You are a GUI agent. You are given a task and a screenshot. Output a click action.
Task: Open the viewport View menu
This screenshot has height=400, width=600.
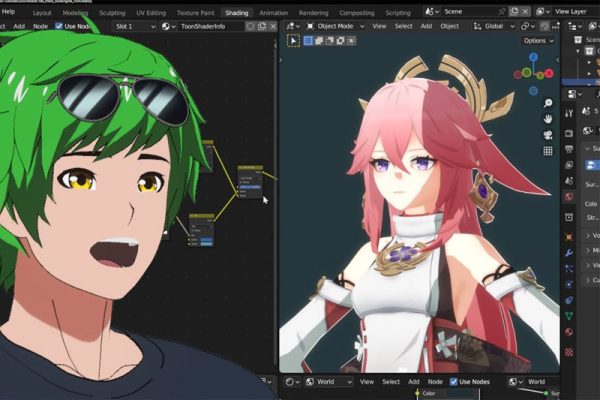pyautogui.click(x=379, y=26)
